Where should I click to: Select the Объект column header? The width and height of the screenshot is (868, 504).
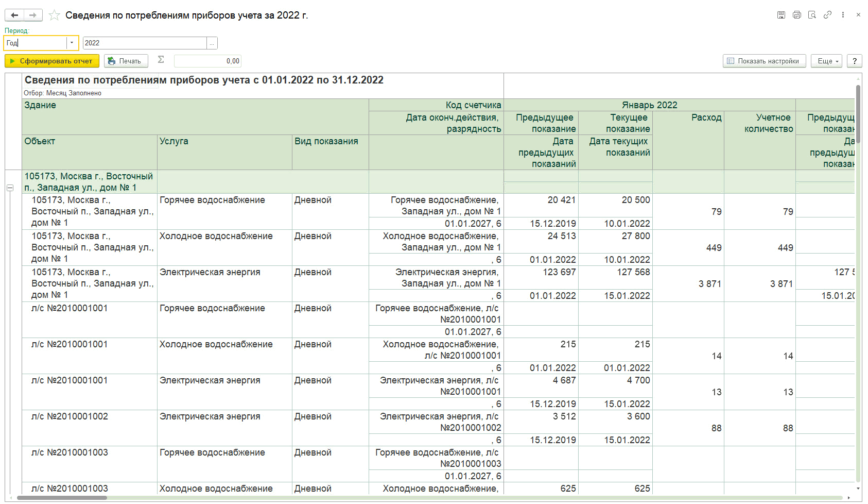pyautogui.click(x=90, y=152)
